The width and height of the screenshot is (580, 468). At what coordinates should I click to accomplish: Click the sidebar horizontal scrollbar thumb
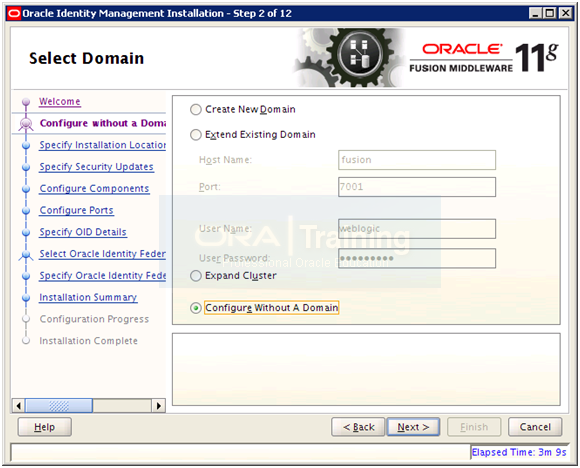click(59, 406)
